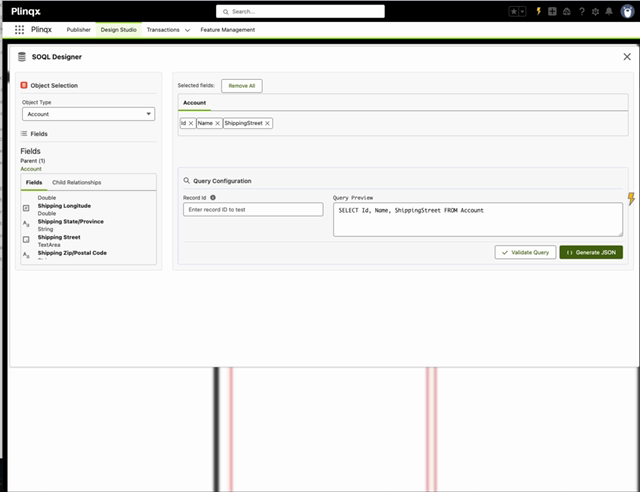
Task: Click the Validate Query button
Action: [525, 252]
